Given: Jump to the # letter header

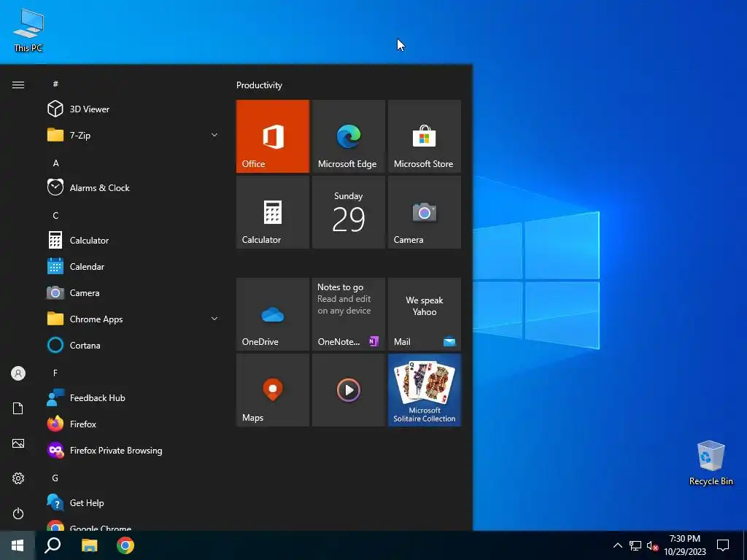Looking at the screenshot, I should point(55,84).
